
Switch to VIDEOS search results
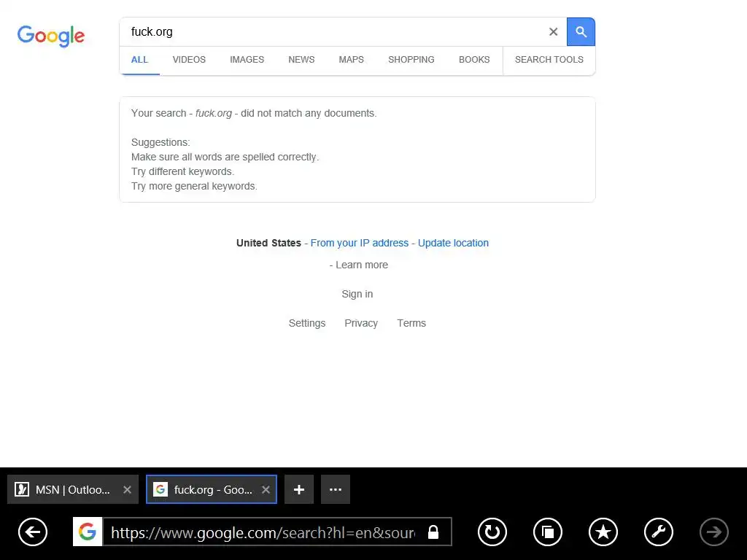pos(189,60)
